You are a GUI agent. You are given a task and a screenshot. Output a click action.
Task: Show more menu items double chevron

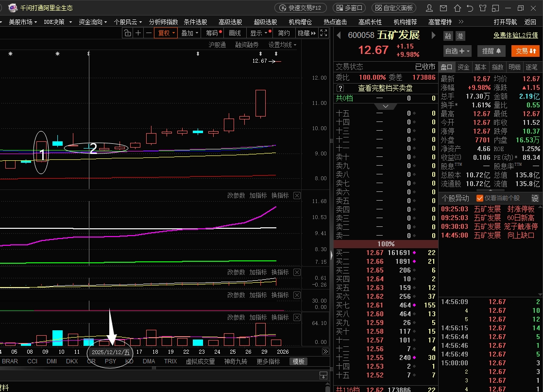461,22
